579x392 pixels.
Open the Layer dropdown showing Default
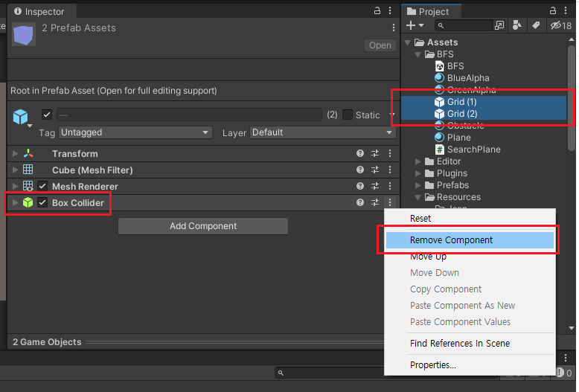[323, 132]
